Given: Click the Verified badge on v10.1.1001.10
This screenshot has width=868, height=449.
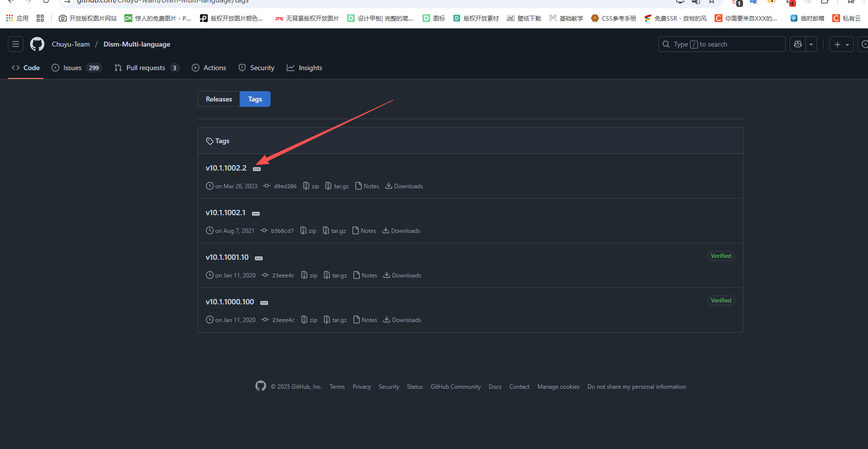Looking at the screenshot, I should click(x=720, y=256).
